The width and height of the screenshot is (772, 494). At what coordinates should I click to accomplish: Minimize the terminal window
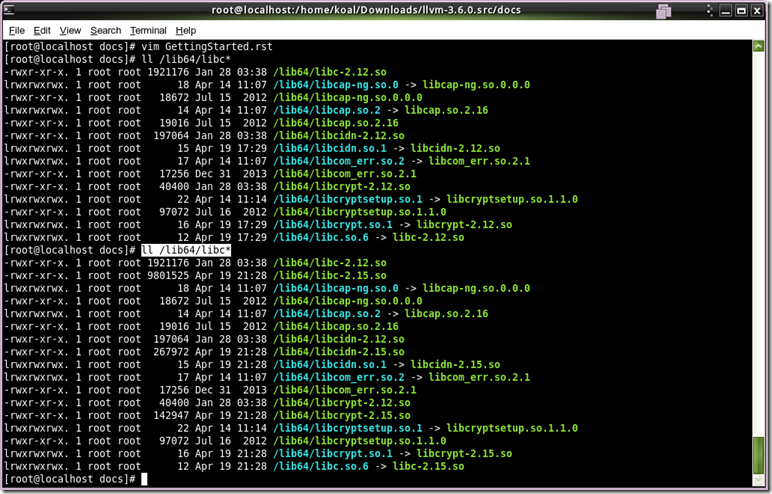725,10
